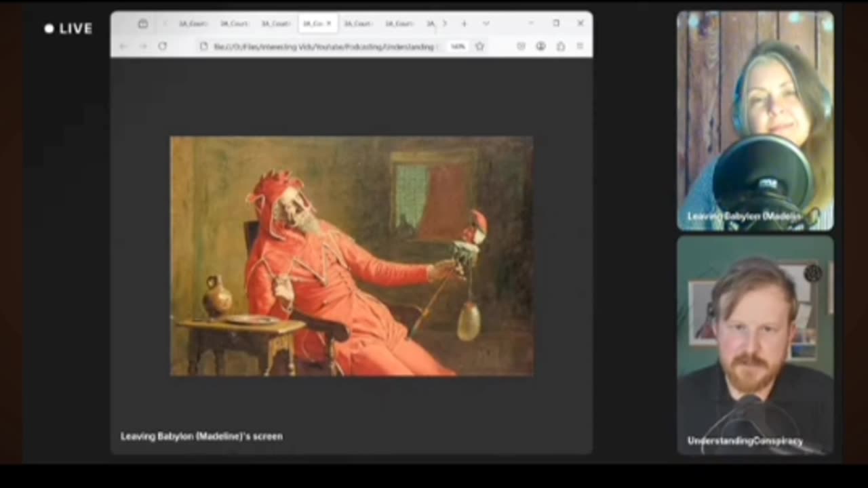The width and height of the screenshot is (868, 488).
Task: Expand the list all tabs chevron
Action: point(486,24)
